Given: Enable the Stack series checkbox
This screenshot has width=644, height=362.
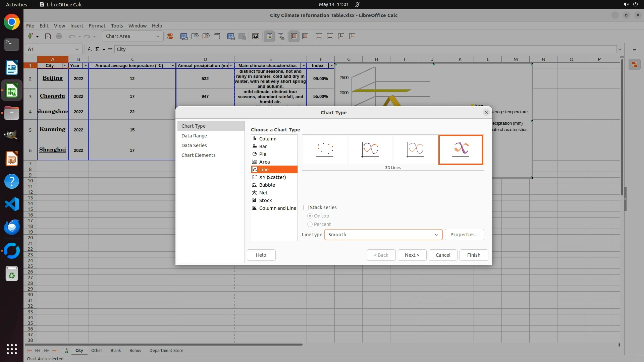Looking at the screenshot, I should coord(306,207).
